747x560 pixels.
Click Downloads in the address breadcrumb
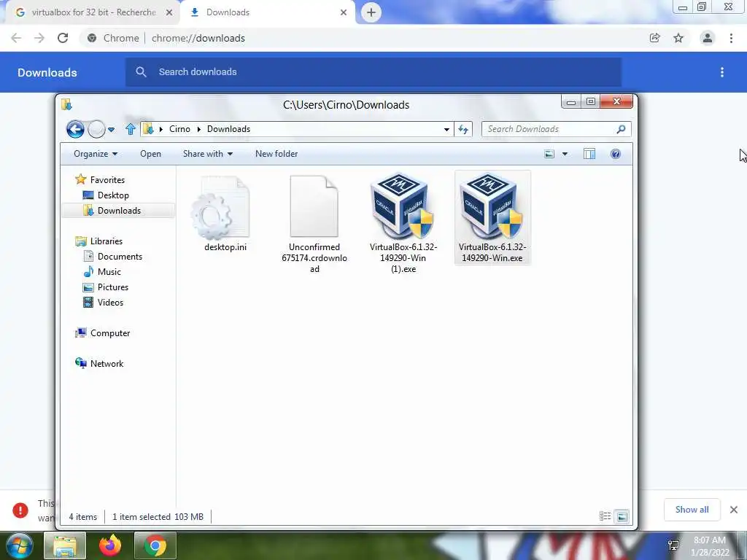click(228, 129)
